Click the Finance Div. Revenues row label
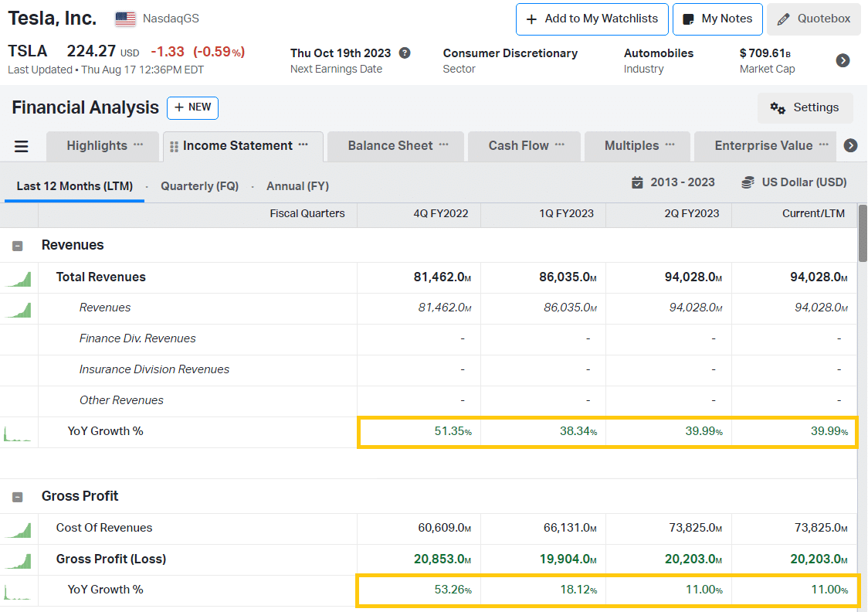This screenshot has height=612, width=868. coord(137,338)
